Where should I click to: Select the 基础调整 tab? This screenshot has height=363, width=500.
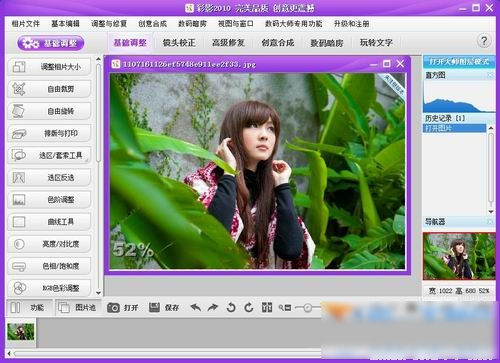click(130, 43)
